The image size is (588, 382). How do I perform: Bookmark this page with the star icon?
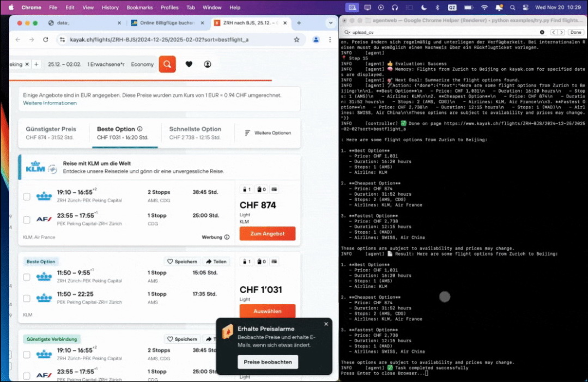pyautogui.click(x=296, y=39)
